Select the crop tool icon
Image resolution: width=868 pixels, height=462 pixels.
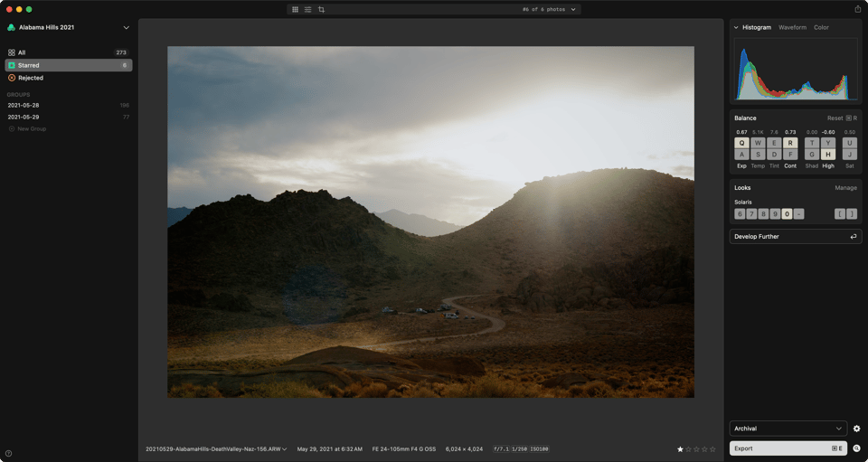[x=321, y=9]
